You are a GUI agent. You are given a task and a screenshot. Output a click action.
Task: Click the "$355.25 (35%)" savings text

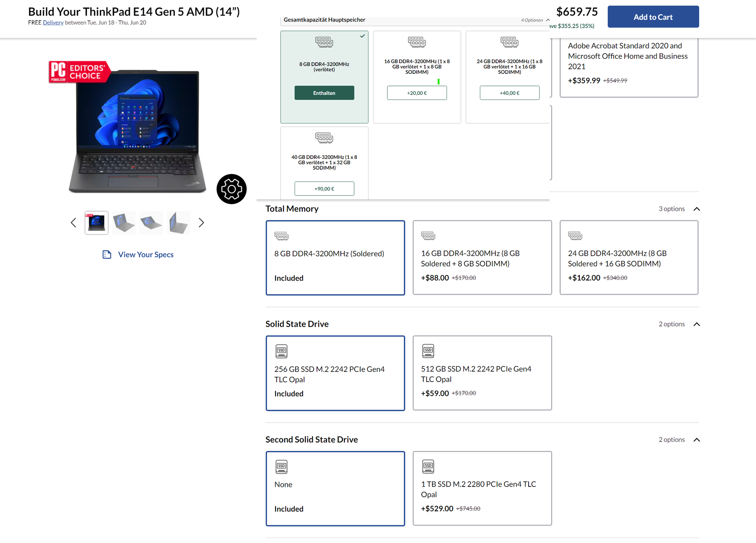click(x=576, y=26)
